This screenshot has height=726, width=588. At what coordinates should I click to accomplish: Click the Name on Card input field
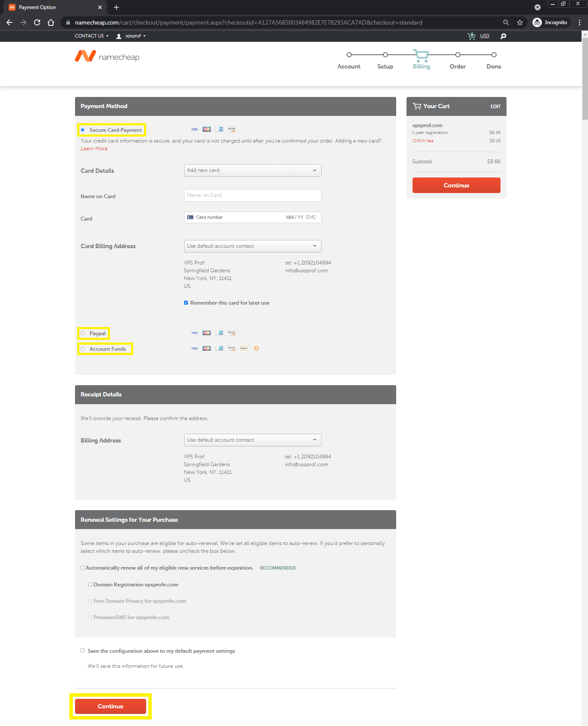tap(253, 195)
